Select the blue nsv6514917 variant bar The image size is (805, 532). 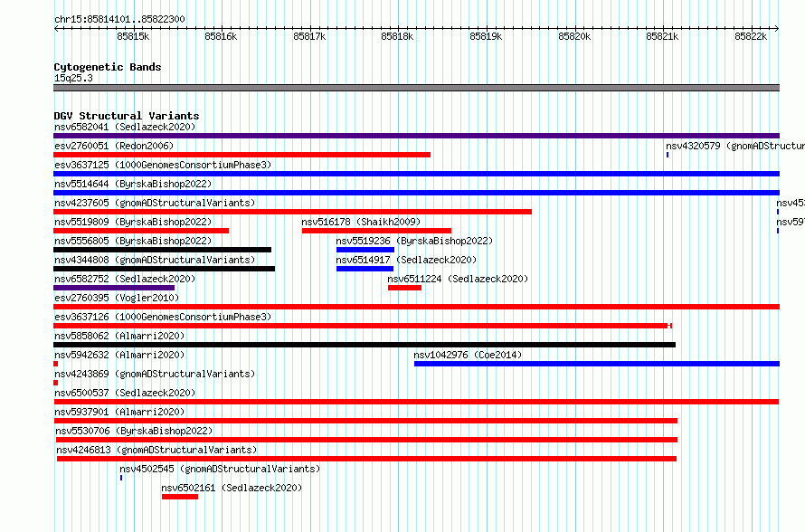pyautogui.click(x=365, y=269)
